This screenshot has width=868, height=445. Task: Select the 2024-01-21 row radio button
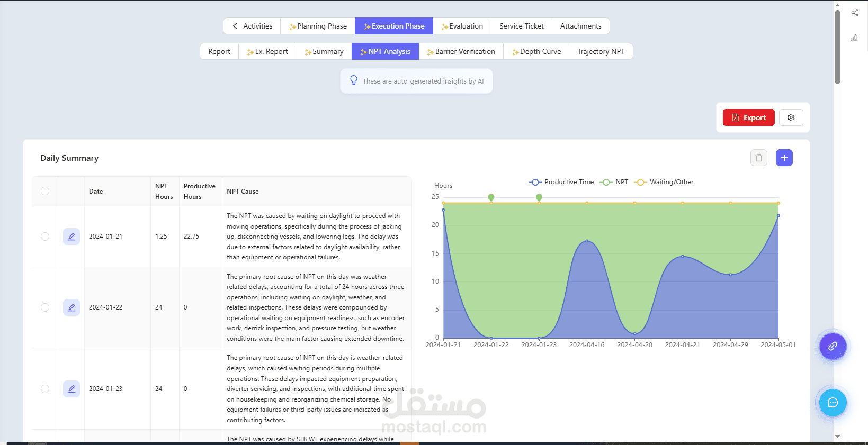coord(45,237)
